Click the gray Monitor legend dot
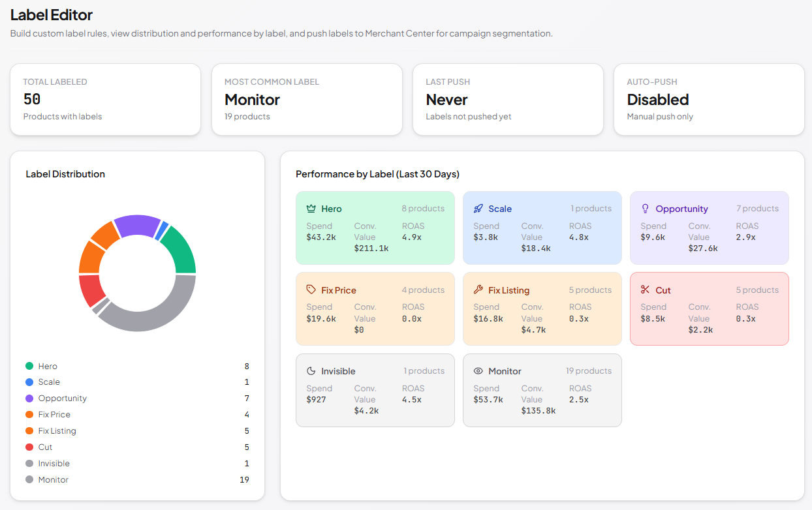Screen dimensions: 812x510 pos(29,480)
